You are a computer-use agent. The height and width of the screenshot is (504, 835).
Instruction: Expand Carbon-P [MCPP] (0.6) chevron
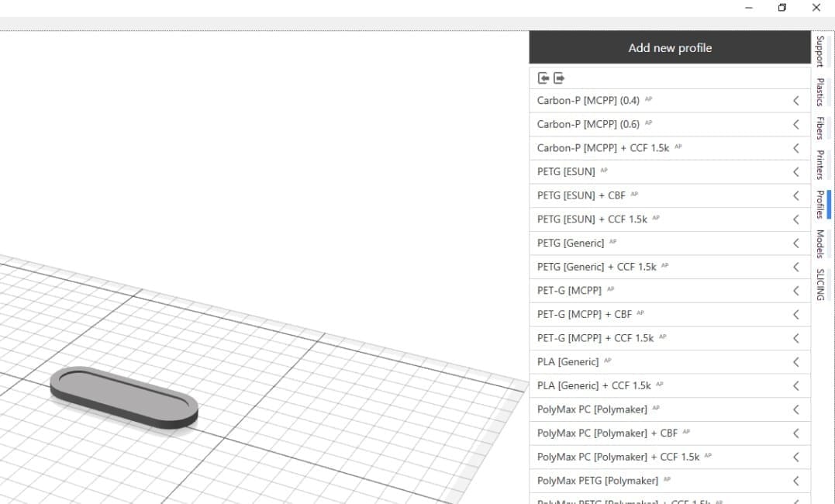(796, 124)
